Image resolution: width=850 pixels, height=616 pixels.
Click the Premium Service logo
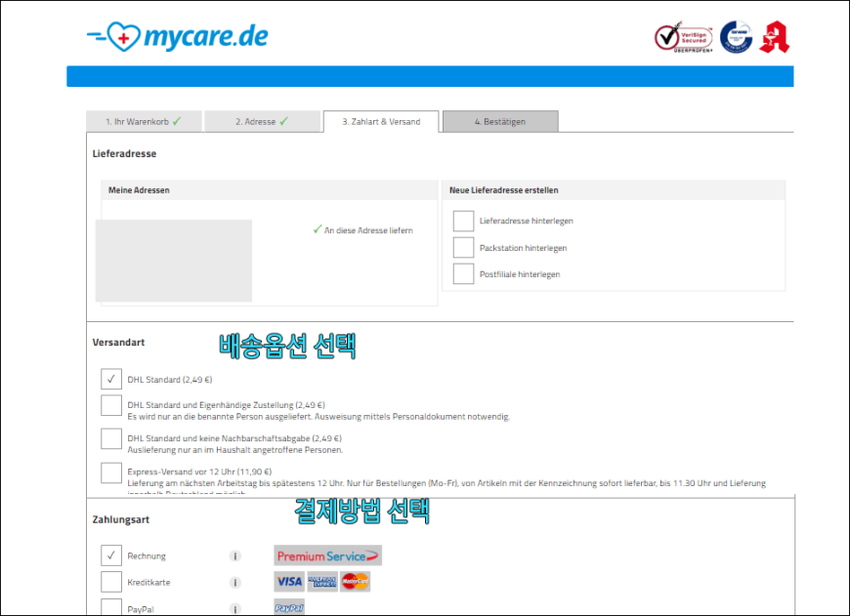328,555
